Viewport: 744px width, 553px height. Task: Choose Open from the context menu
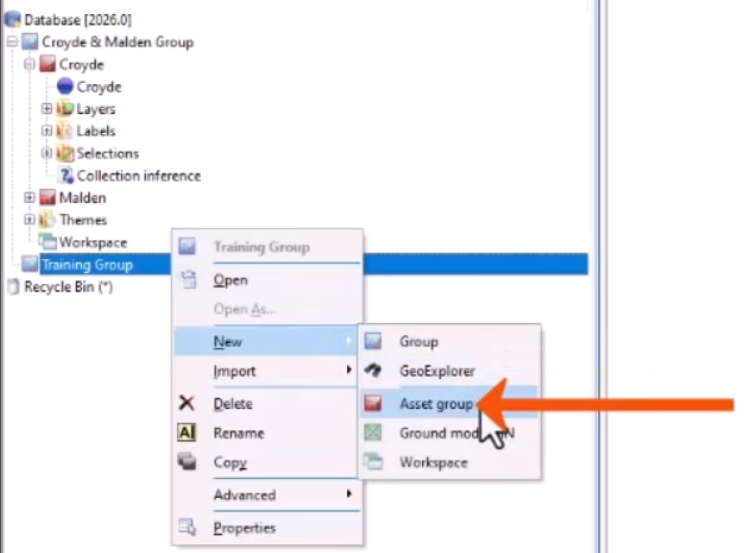pos(269,280)
